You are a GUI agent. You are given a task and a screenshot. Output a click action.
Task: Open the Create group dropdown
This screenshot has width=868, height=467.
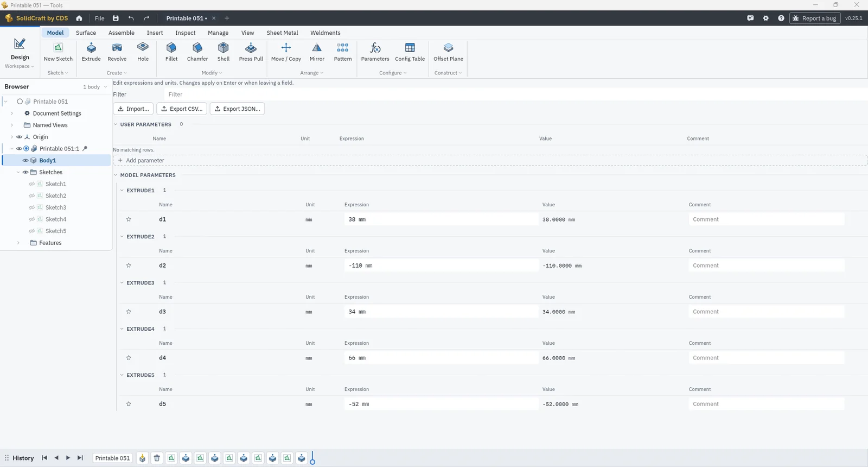(117, 73)
